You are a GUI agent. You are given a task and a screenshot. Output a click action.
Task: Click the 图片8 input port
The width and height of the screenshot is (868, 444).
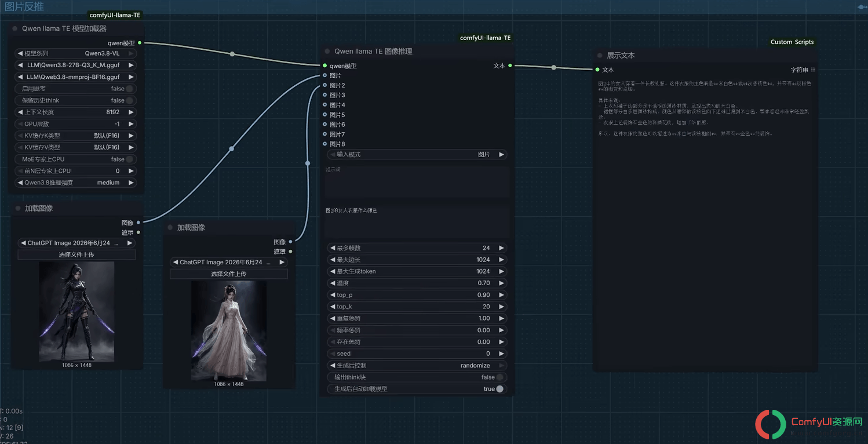coord(325,144)
